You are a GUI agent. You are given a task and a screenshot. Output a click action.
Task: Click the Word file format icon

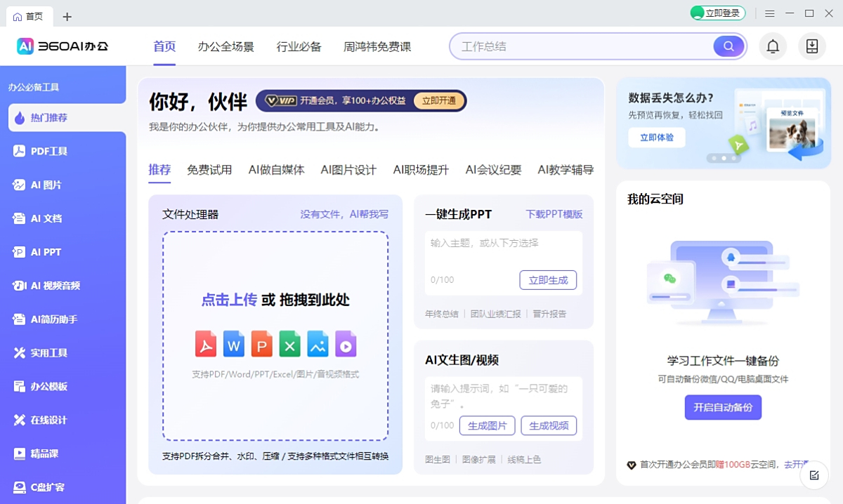pos(234,344)
